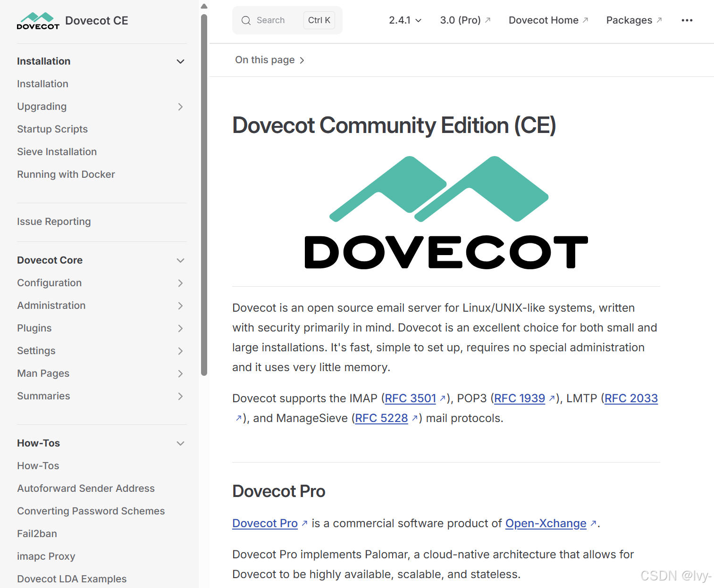Open Sieve Installation page
Image resolution: width=714 pixels, height=588 pixels.
click(x=57, y=152)
